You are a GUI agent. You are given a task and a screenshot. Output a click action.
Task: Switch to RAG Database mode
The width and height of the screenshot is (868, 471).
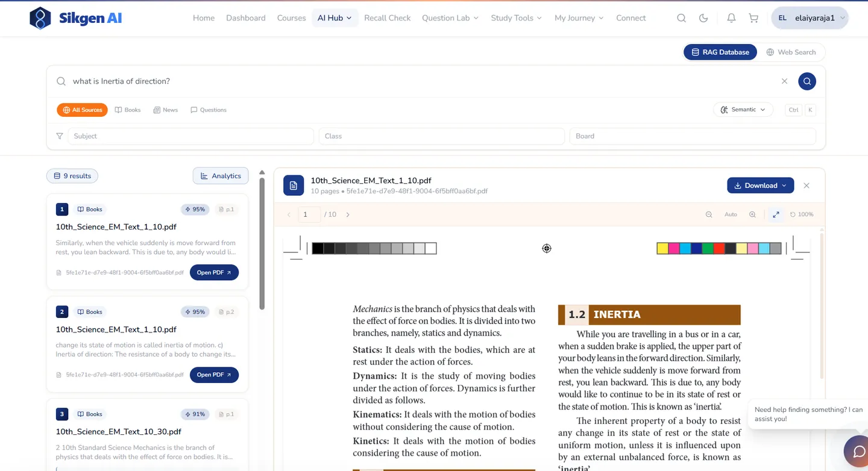pos(720,52)
